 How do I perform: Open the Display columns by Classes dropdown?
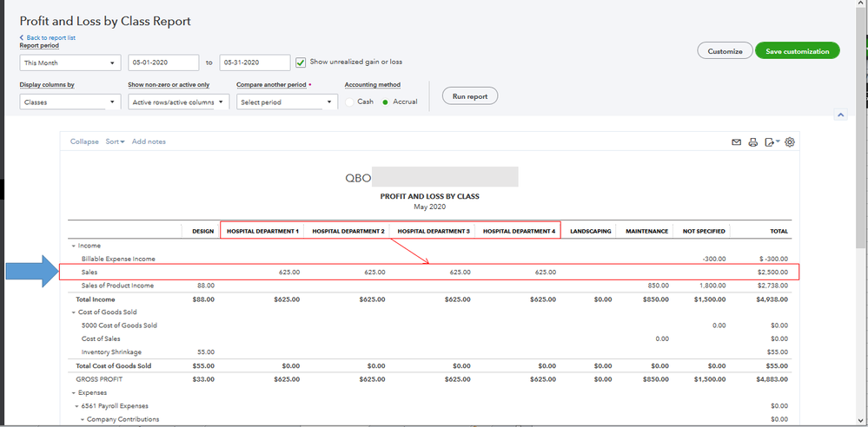coord(70,102)
